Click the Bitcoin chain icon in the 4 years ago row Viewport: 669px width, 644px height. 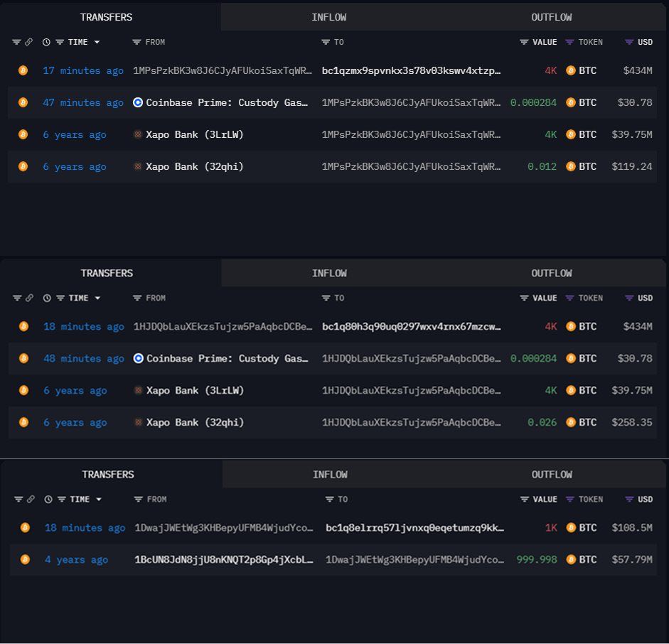point(25,559)
